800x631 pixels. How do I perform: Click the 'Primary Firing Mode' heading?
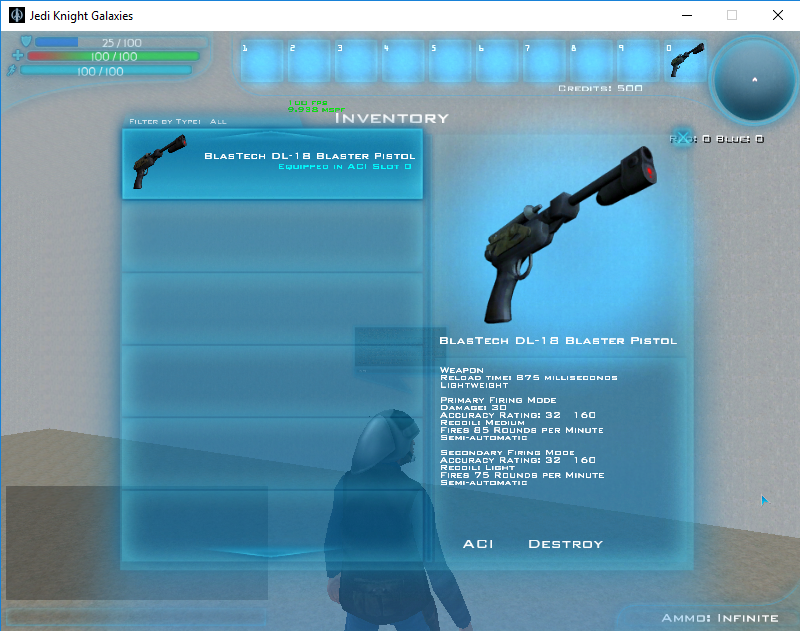[498, 400]
